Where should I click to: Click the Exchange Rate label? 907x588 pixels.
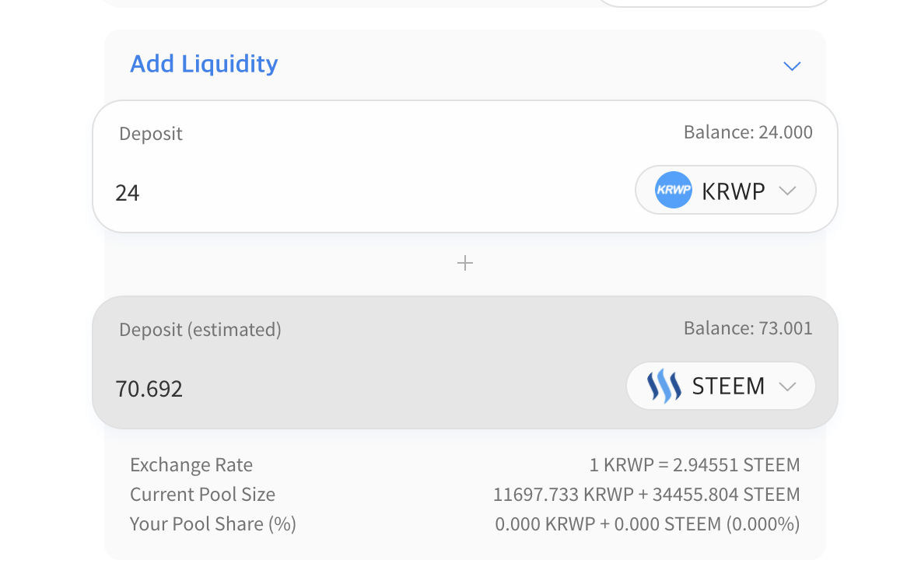pos(191,465)
